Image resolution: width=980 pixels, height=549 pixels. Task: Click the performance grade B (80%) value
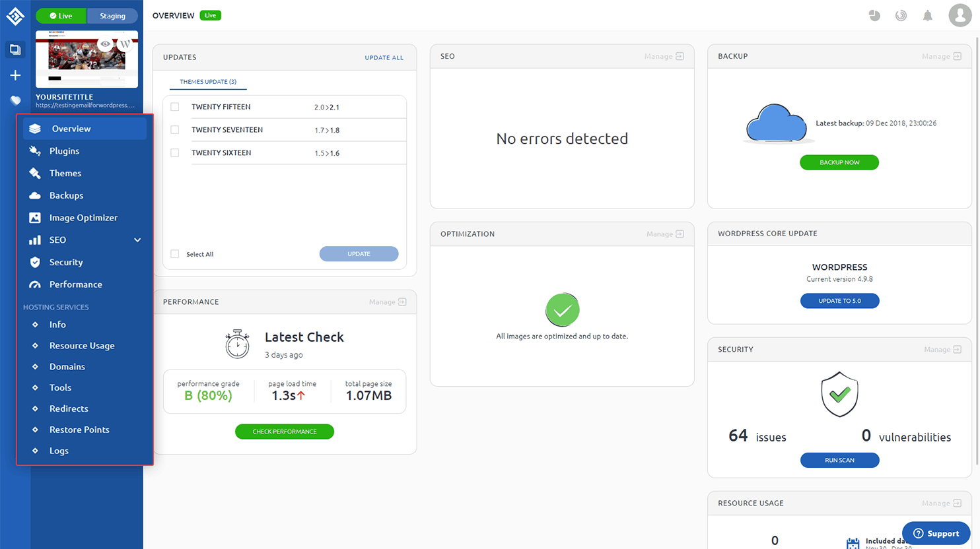(208, 396)
